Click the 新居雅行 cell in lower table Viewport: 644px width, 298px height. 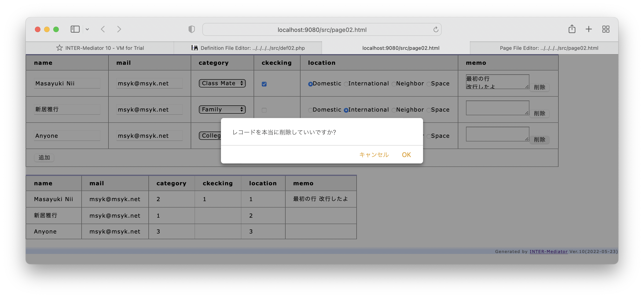54,216
